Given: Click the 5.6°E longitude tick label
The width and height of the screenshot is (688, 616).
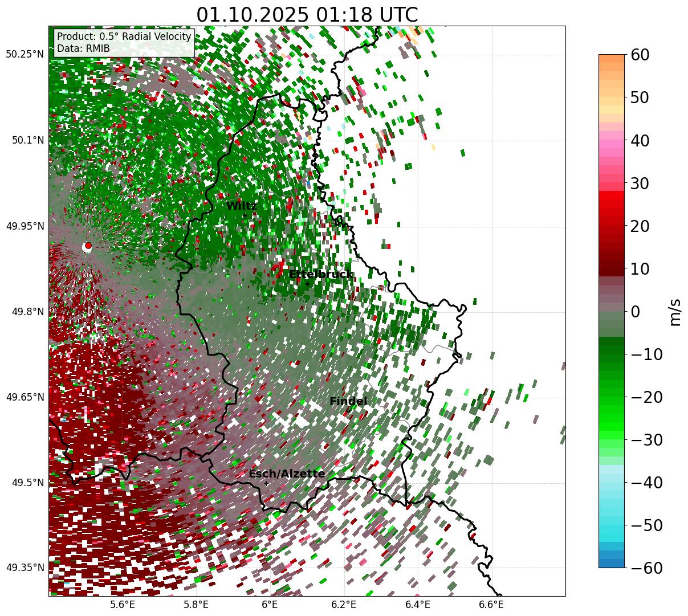Looking at the screenshot, I should (x=123, y=604).
